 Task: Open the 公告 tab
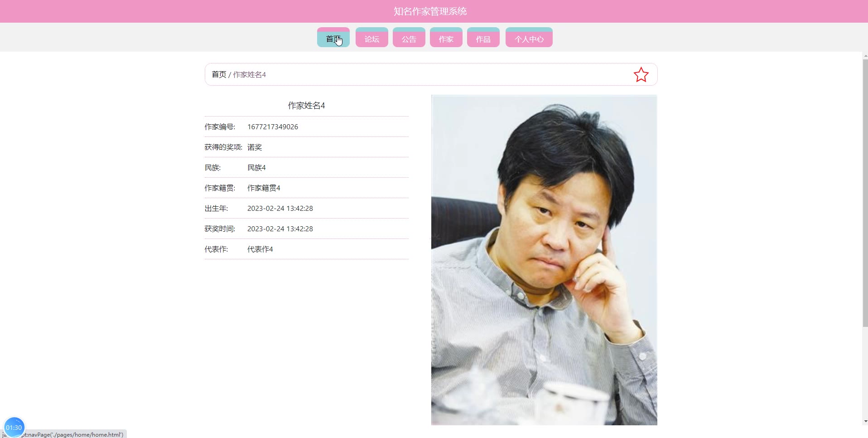click(x=409, y=37)
